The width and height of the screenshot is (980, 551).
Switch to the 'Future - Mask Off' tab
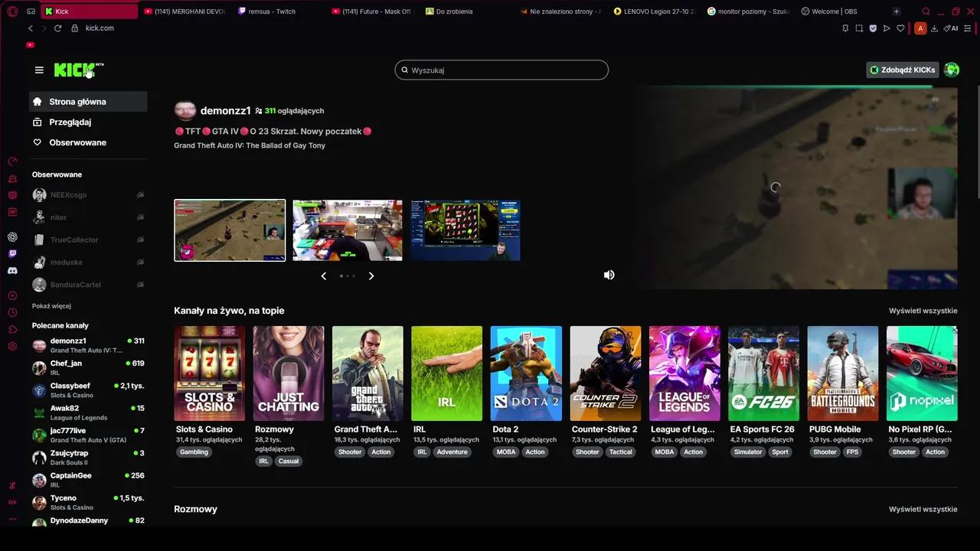(371, 11)
